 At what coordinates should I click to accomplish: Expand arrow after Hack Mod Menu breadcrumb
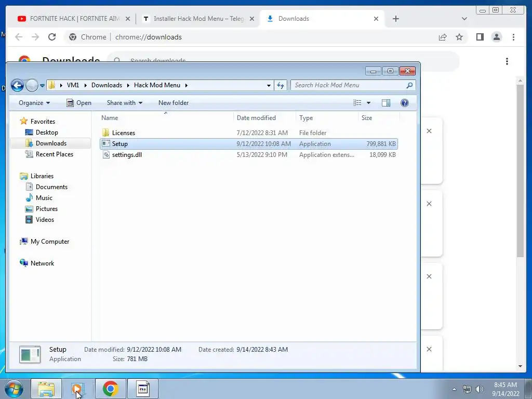[187, 86]
